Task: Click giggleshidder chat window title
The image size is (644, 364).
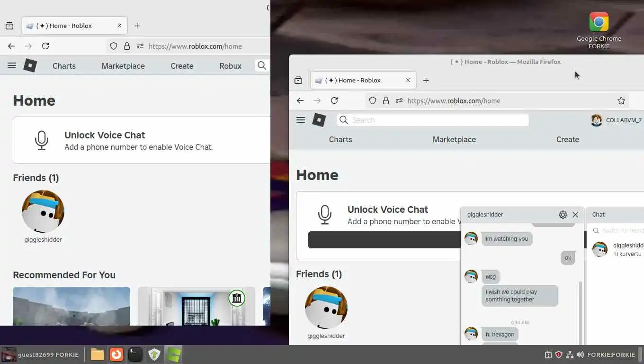Action: [x=485, y=215]
